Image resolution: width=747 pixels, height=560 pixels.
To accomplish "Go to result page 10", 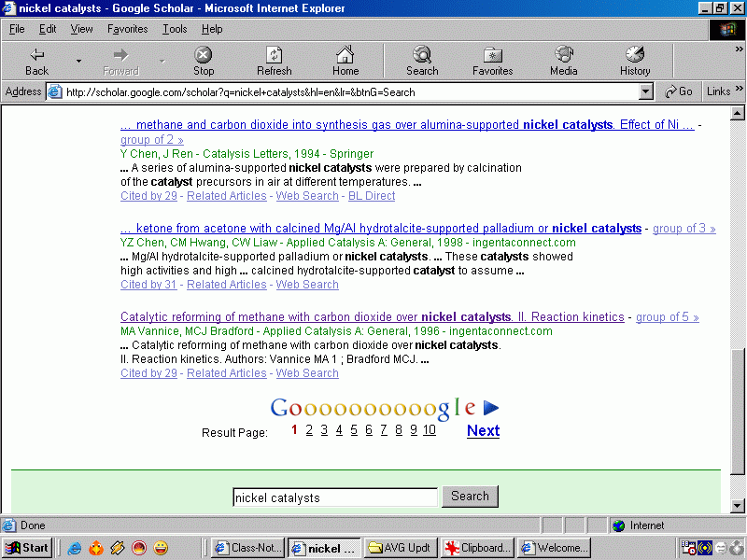I will (x=430, y=430).
